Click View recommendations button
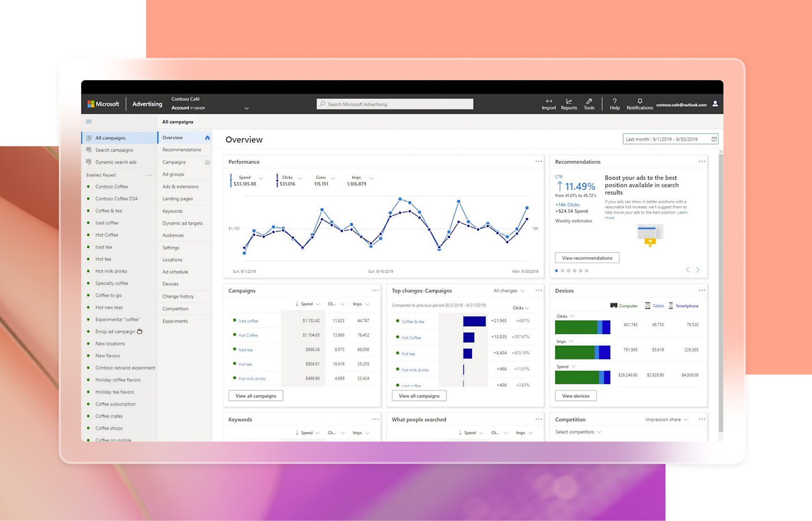Image resolution: width=812 pixels, height=521 pixels. (x=587, y=258)
